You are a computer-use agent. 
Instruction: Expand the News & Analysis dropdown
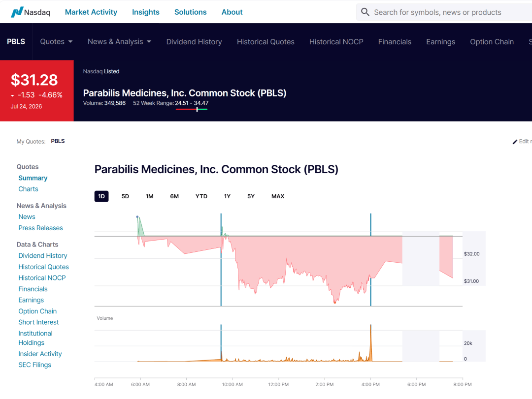point(119,42)
